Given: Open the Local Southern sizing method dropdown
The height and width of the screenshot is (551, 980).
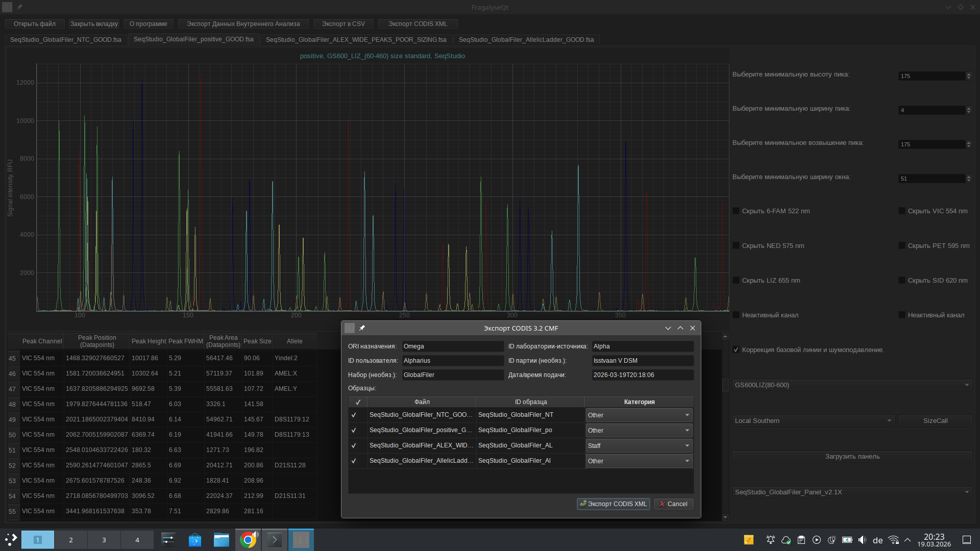Looking at the screenshot, I should (x=813, y=421).
